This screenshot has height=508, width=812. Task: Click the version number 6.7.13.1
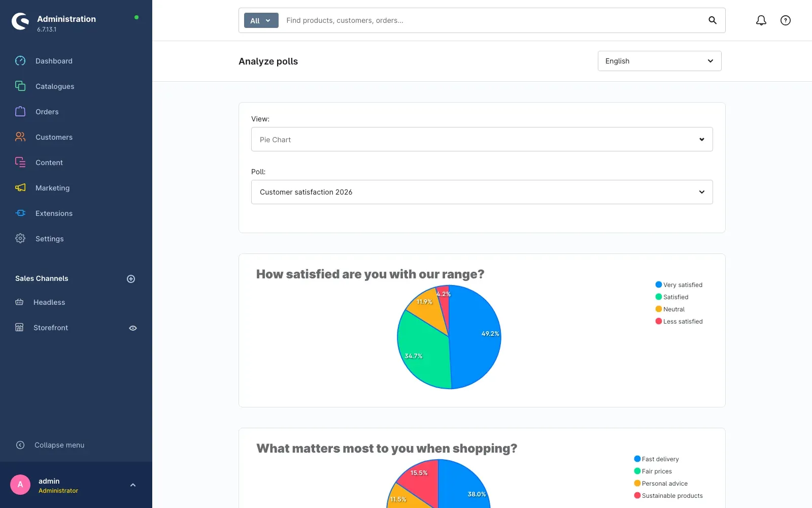47,29
